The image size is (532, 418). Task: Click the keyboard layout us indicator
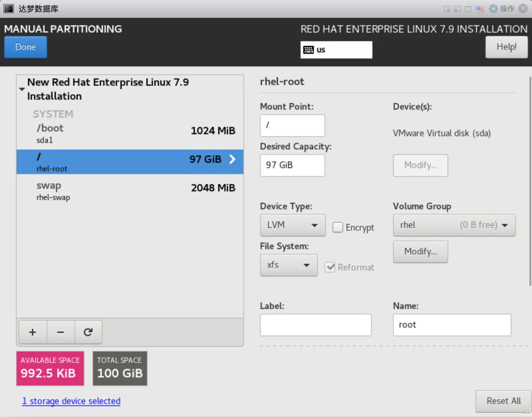tap(336, 50)
